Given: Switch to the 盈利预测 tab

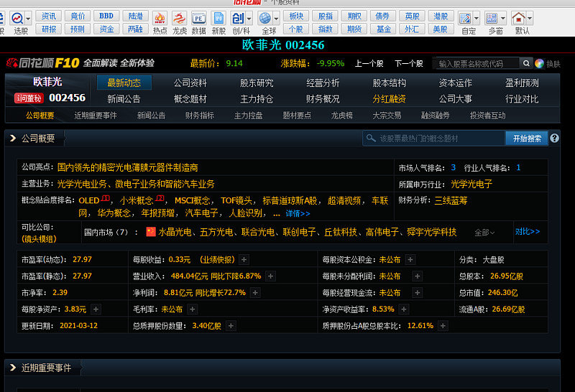Looking at the screenshot, I should tap(522, 83).
